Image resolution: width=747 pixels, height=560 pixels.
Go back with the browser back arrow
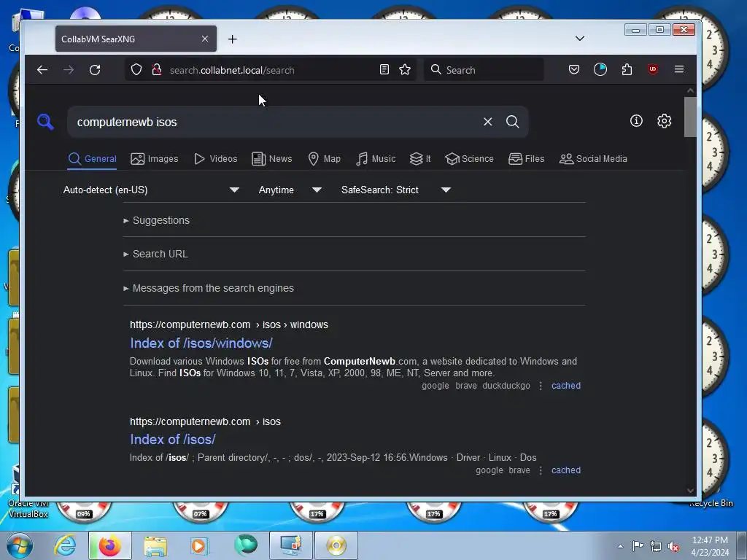click(x=42, y=70)
